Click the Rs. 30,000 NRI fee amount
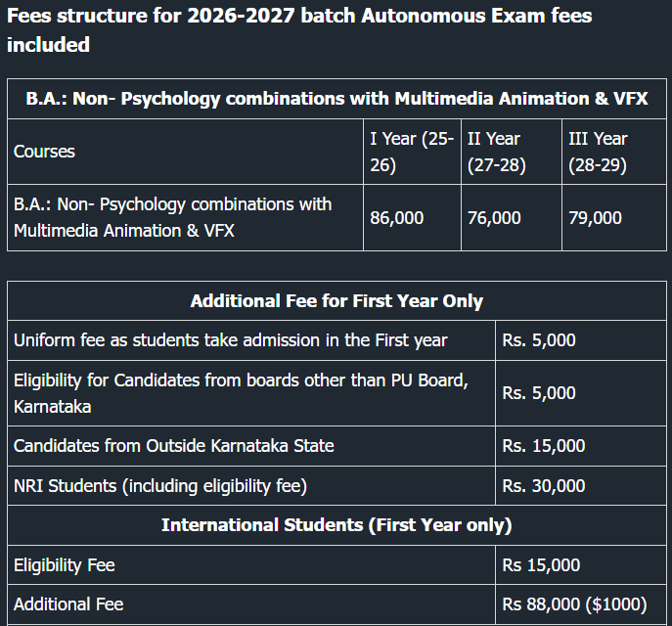672x626 pixels. 544,485
